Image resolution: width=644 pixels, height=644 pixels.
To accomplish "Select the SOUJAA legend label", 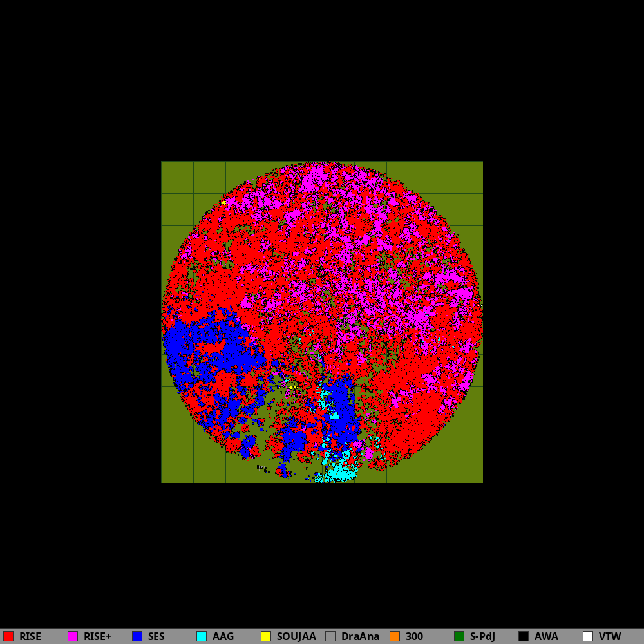I will click(296, 637).
